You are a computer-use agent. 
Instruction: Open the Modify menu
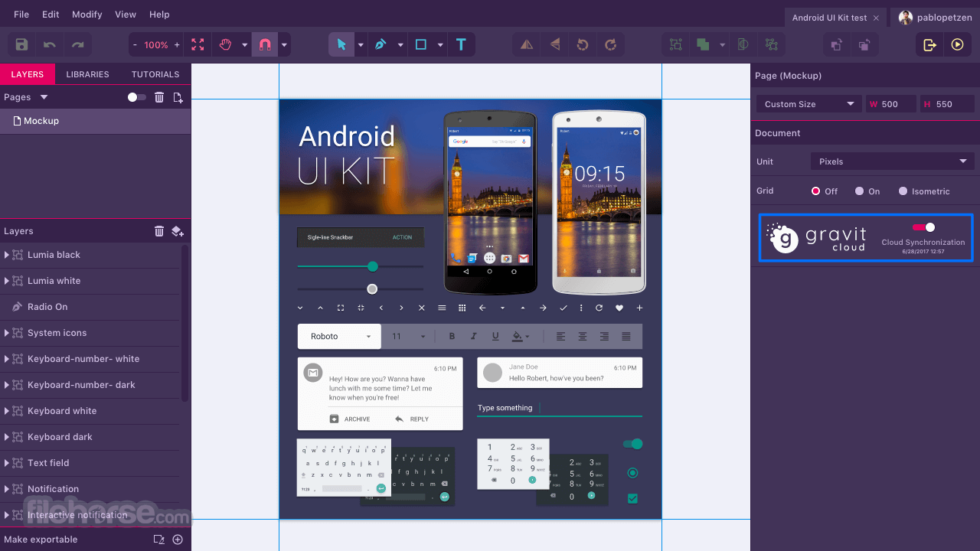coord(87,15)
